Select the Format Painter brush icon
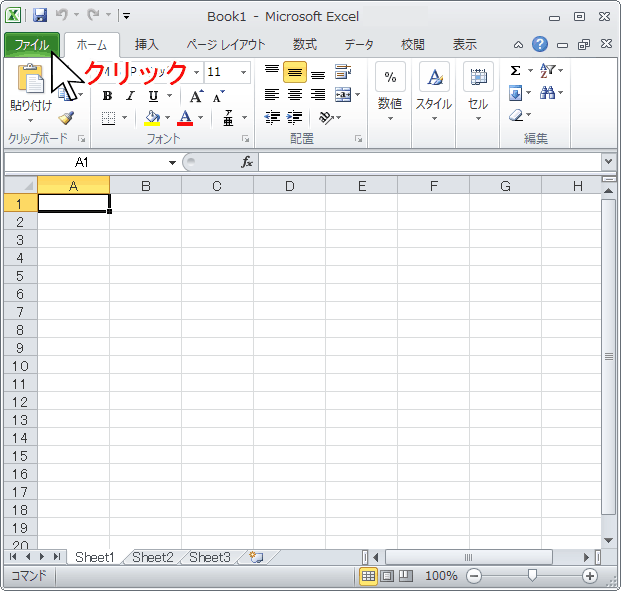Image resolution: width=621 pixels, height=591 pixels. (66, 118)
